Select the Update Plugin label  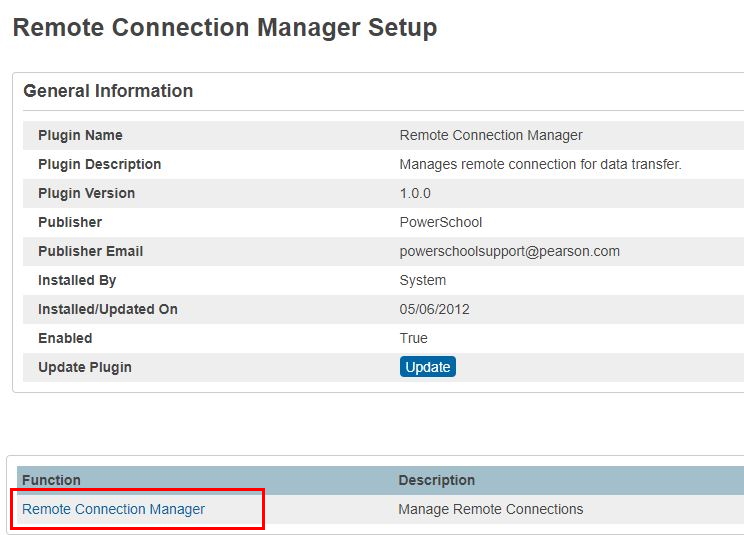pos(84,367)
